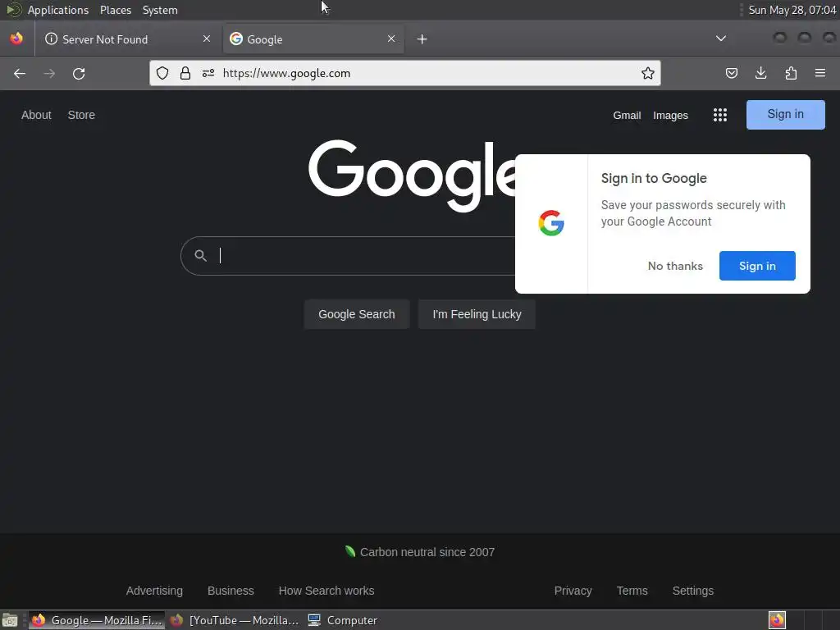Viewport: 840px width, 630px height.
Task: Open the Privacy footer link
Action: [573, 591]
